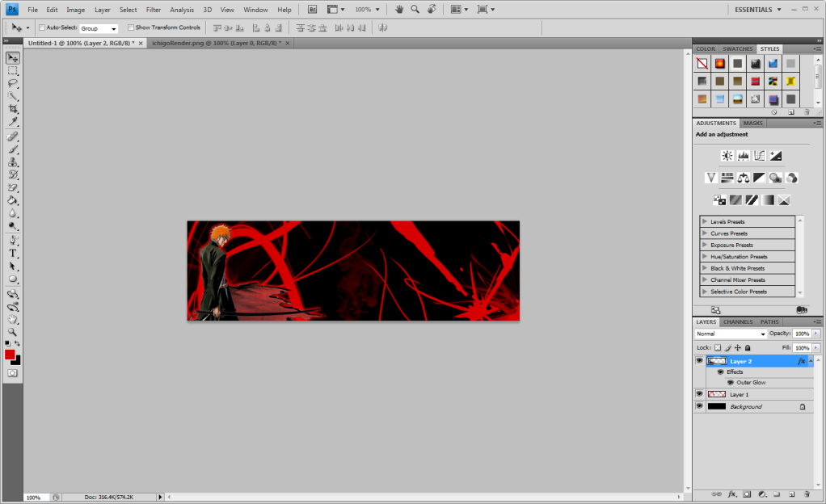The height and width of the screenshot is (504, 826).
Task: Add a layer style with fx button
Action: tap(732, 494)
